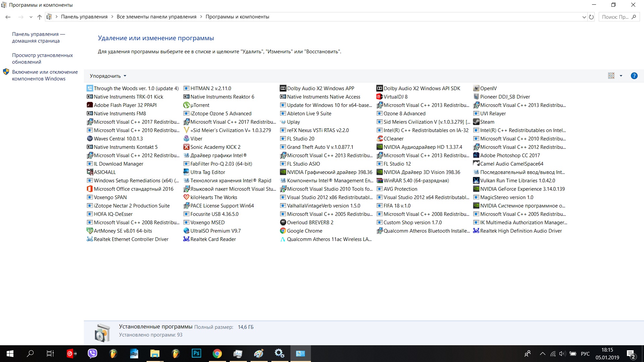644x362 pixels.
Task: Open the Упорядочить dropdown
Action: coord(108,76)
